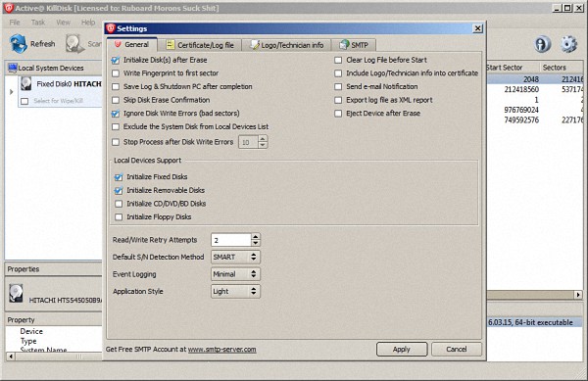The width and height of the screenshot is (588, 381).
Task: Click the Settings dialog shield icon
Action: point(111,28)
